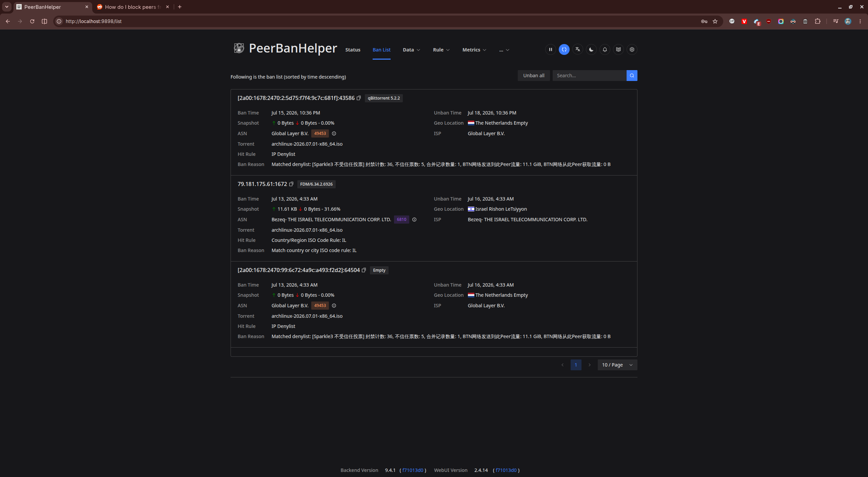
Task: Copy the 64504 IPv6 peer address
Action: click(x=364, y=270)
